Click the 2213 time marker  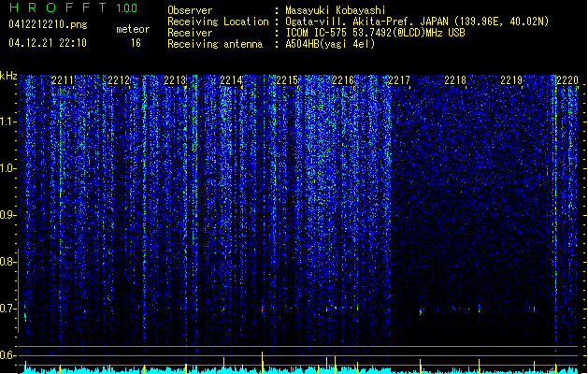(175, 80)
